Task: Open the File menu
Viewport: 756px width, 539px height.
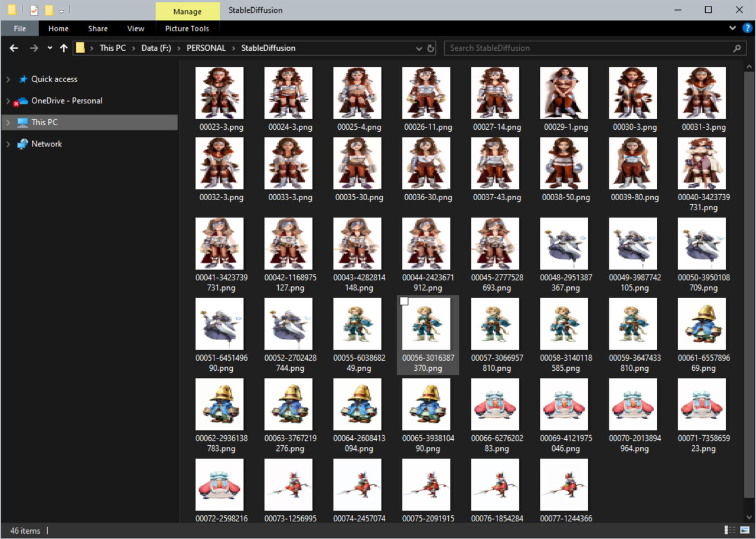Action: [x=19, y=28]
